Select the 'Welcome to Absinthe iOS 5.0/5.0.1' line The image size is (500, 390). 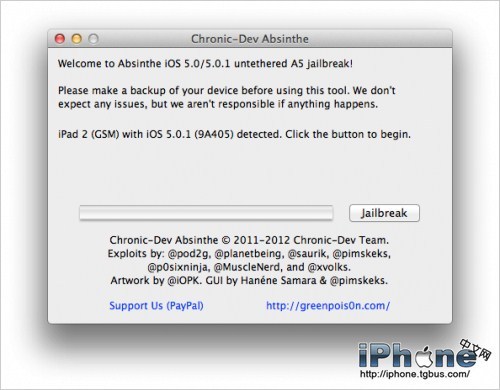tap(205, 64)
